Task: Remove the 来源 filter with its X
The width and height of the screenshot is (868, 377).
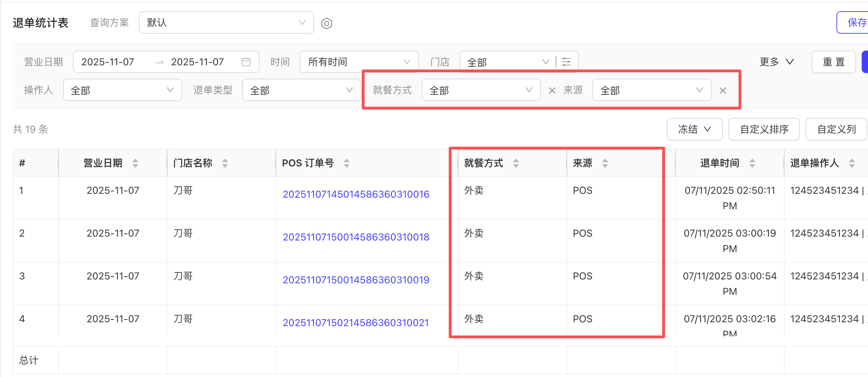Action: 723,91
